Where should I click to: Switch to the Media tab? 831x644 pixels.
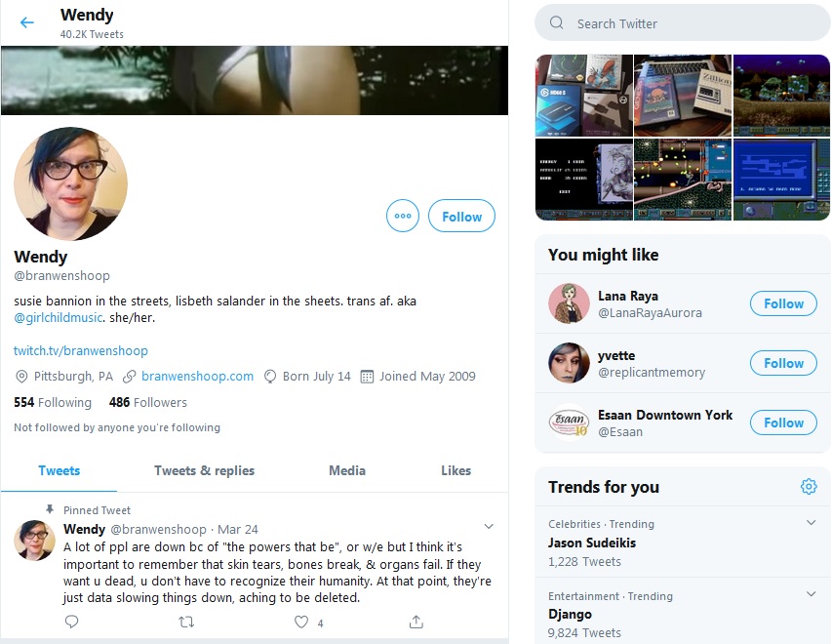pos(347,470)
